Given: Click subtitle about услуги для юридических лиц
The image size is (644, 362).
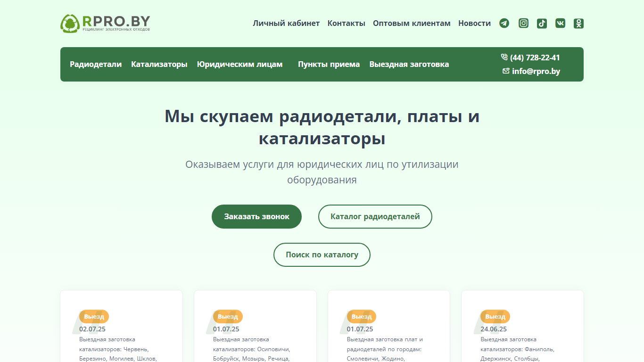Looking at the screenshot, I should 322,172.
